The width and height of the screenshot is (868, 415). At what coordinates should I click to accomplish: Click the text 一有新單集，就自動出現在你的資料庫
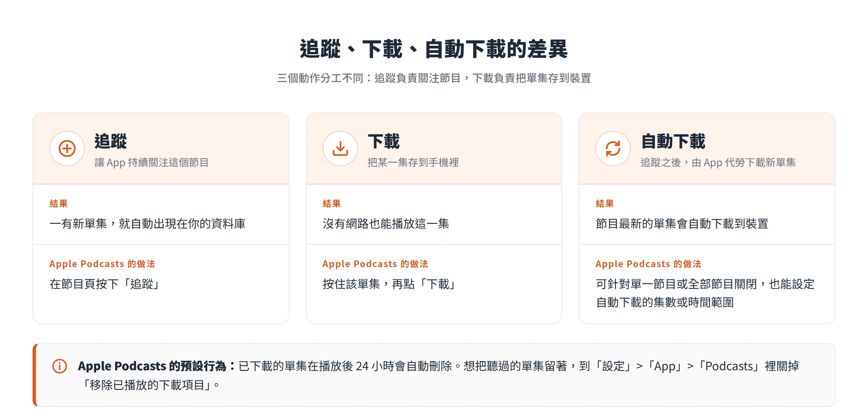[147, 224]
